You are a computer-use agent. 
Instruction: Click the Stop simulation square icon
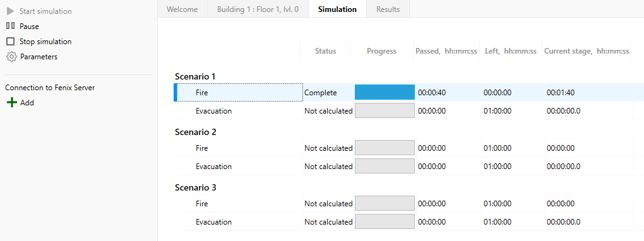(11, 42)
